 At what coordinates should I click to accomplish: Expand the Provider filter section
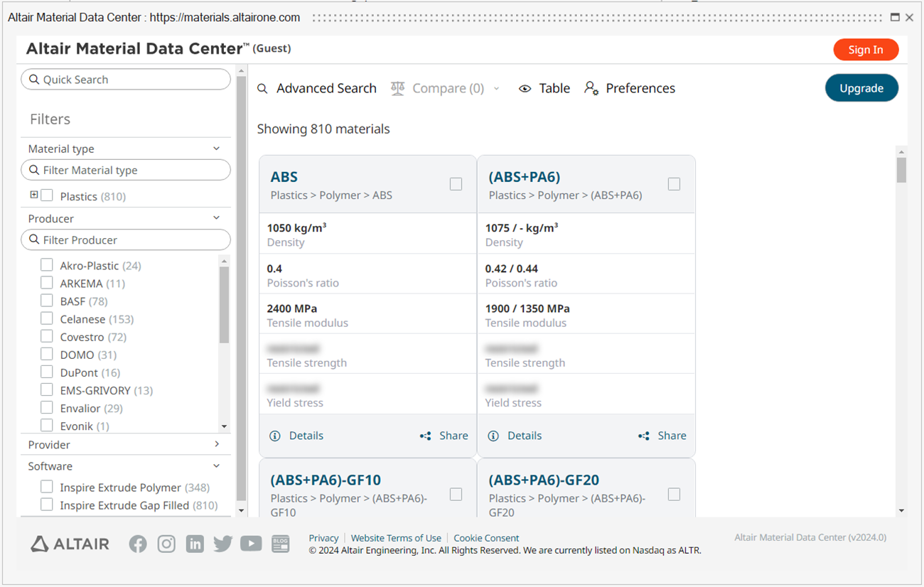pos(217,444)
